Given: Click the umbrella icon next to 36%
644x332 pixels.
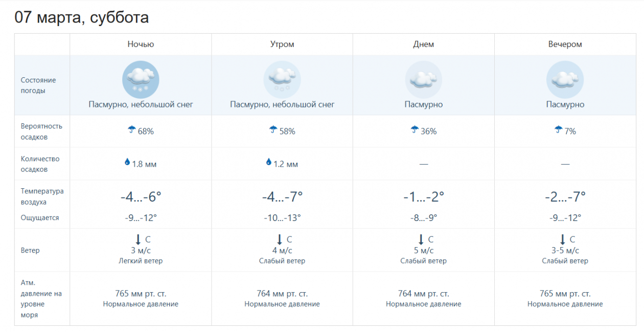Looking at the screenshot, I should click(x=415, y=130).
